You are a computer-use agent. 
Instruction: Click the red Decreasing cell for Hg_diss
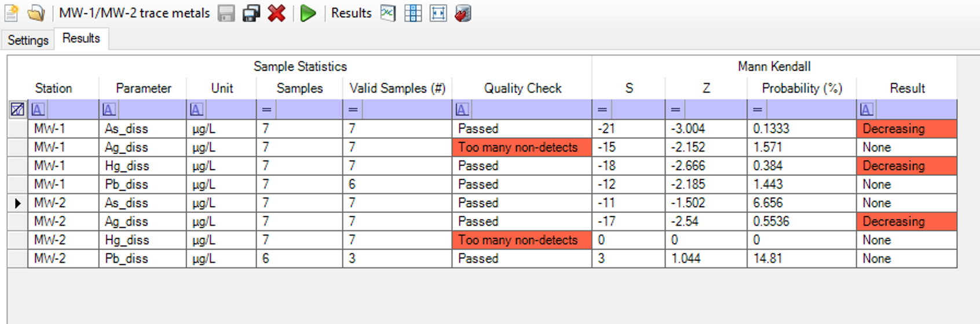(906, 165)
